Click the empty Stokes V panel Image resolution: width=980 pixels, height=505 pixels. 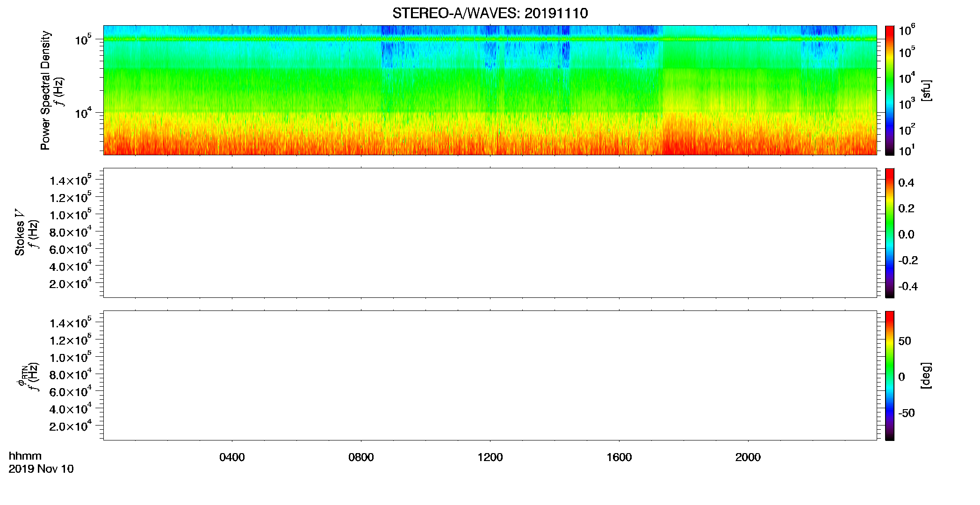point(490,233)
